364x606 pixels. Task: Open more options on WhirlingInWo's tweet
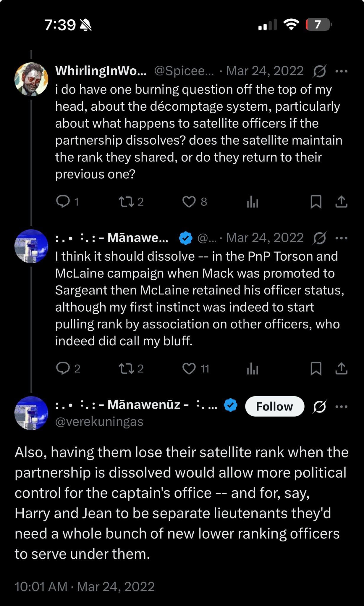coord(342,71)
